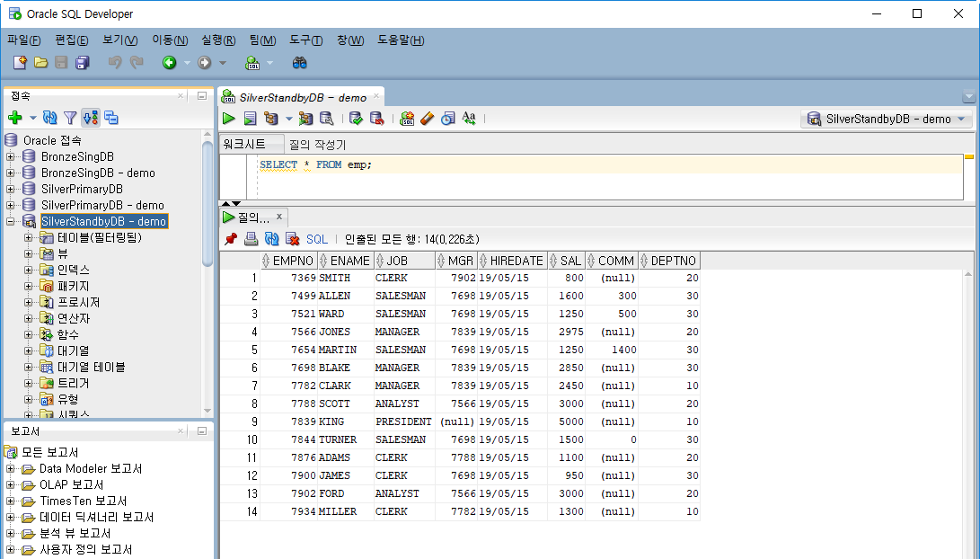Screen dimensions: 980x559
Task: Open Explain Plan dropdown arrow
Action: tap(288, 119)
